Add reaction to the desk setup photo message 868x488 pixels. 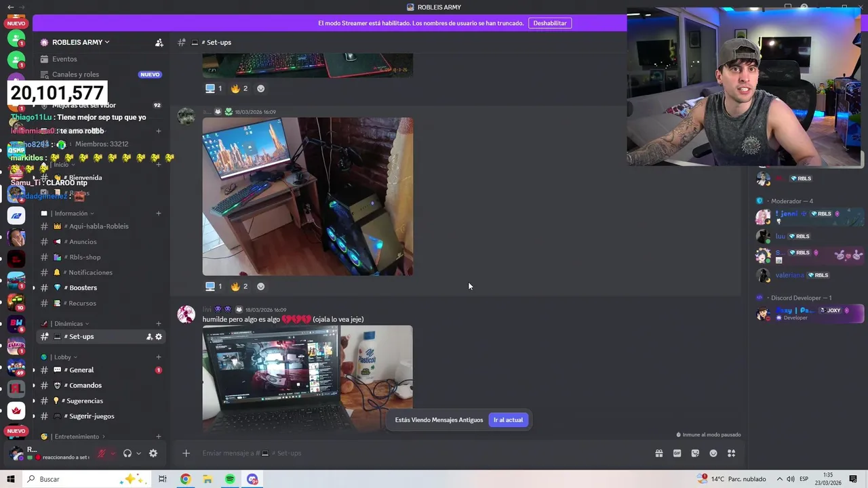260,286
